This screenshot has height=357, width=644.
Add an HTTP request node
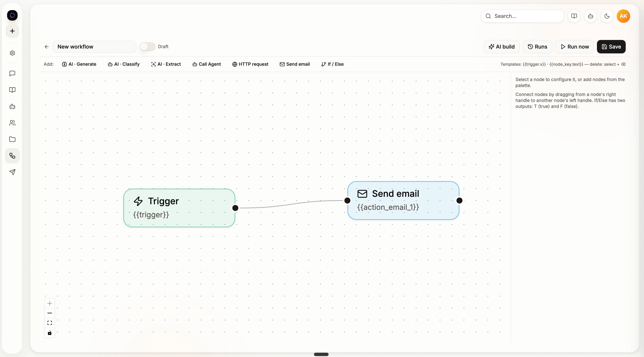click(x=250, y=64)
